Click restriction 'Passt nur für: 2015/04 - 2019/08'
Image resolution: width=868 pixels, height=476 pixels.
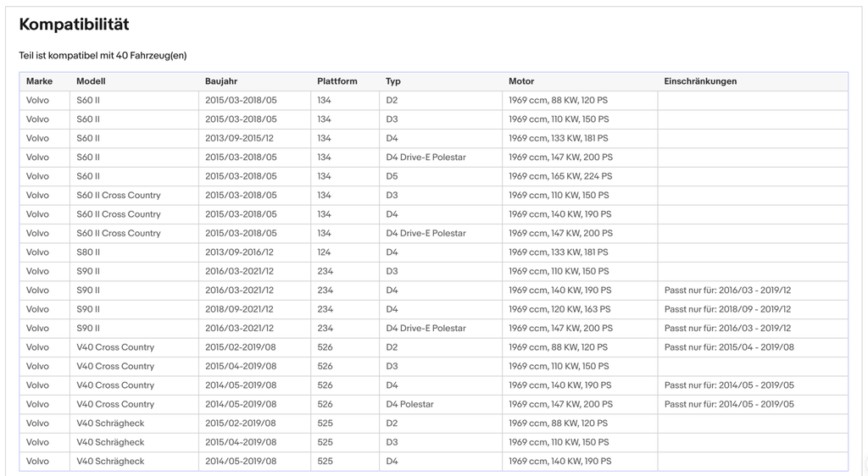pos(729,347)
